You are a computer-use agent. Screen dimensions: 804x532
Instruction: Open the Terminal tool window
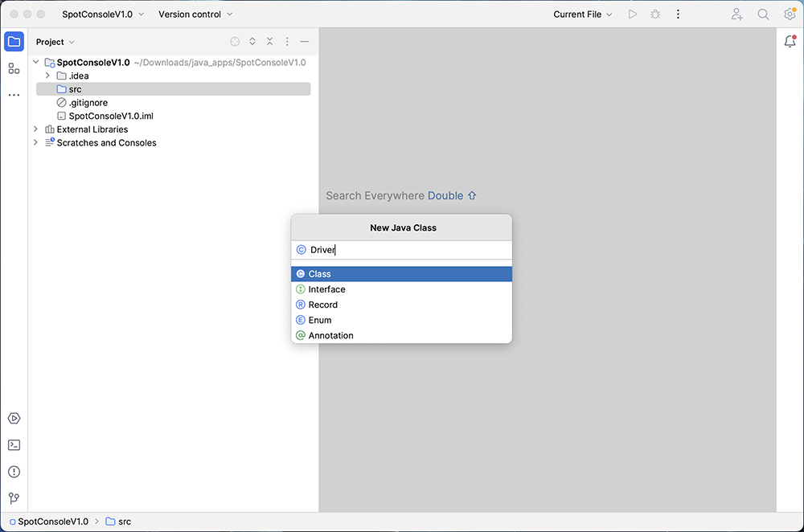pyautogui.click(x=14, y=445)
